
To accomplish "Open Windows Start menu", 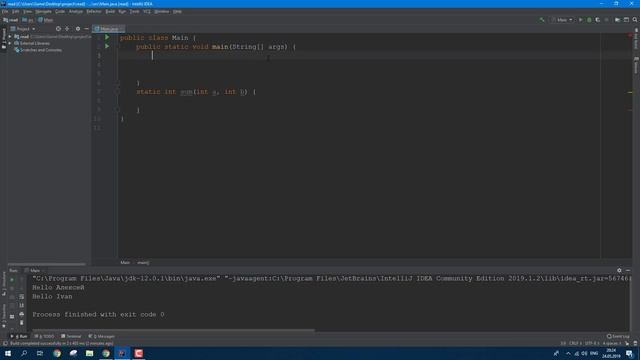I will click(x=8, y=353).
